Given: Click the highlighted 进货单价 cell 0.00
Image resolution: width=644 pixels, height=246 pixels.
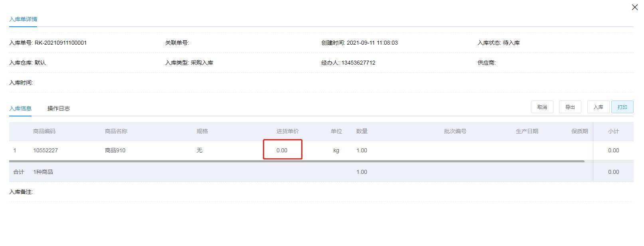Looking at the screenshot, I should pos(282,150).
